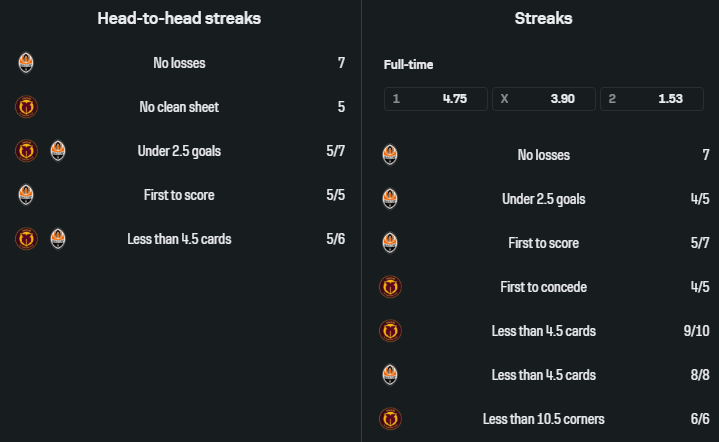Click the Full-time odds label

point(408,65)
